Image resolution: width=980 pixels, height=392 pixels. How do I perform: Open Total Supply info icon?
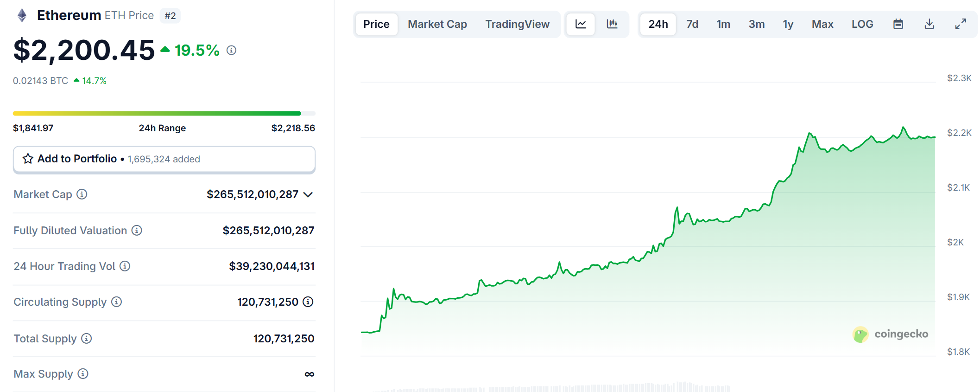click(86, 338)
